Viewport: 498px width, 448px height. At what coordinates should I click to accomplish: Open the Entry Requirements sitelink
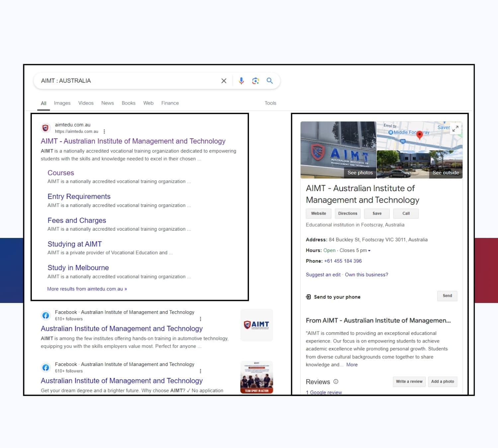[x=79, y=196]
